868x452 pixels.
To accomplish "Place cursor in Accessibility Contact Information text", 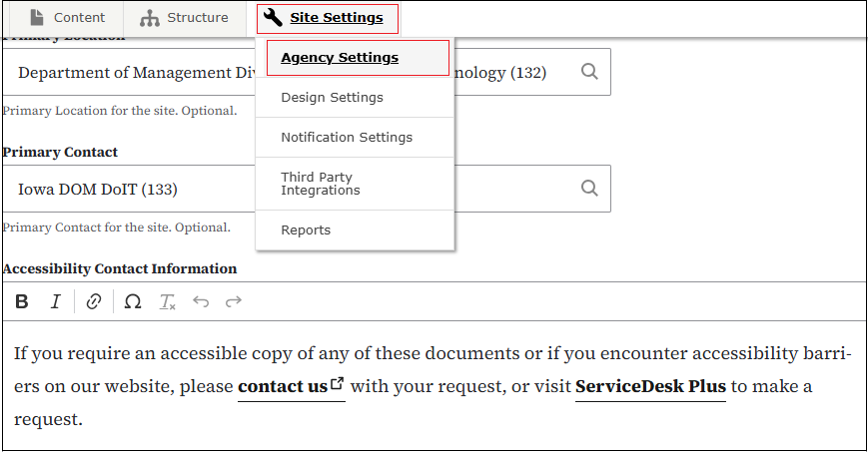I will tap(434, 385).
